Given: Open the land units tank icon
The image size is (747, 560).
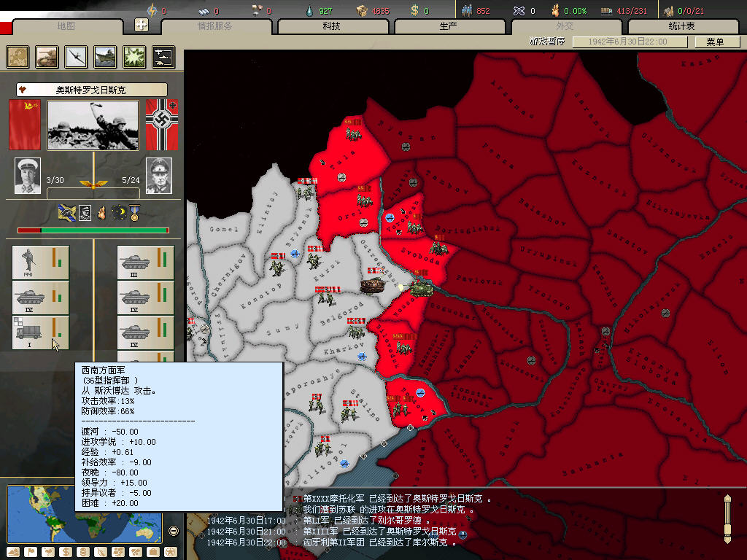Looking at the screenshot, I should (x=47, y=57).
